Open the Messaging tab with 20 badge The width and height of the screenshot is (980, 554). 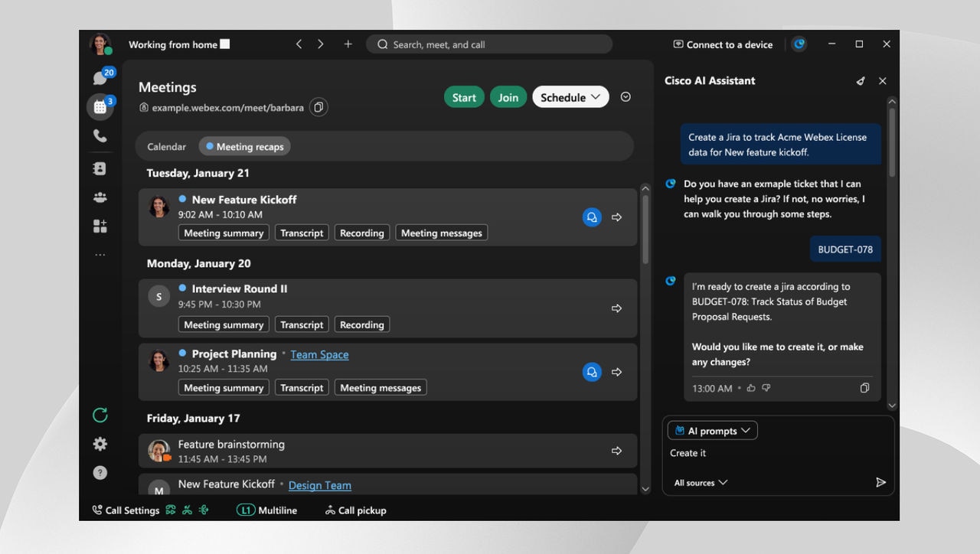tap(100, 77)
